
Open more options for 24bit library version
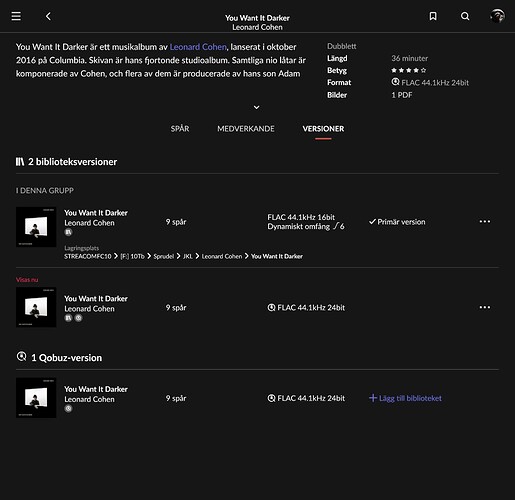click(485, 307)
